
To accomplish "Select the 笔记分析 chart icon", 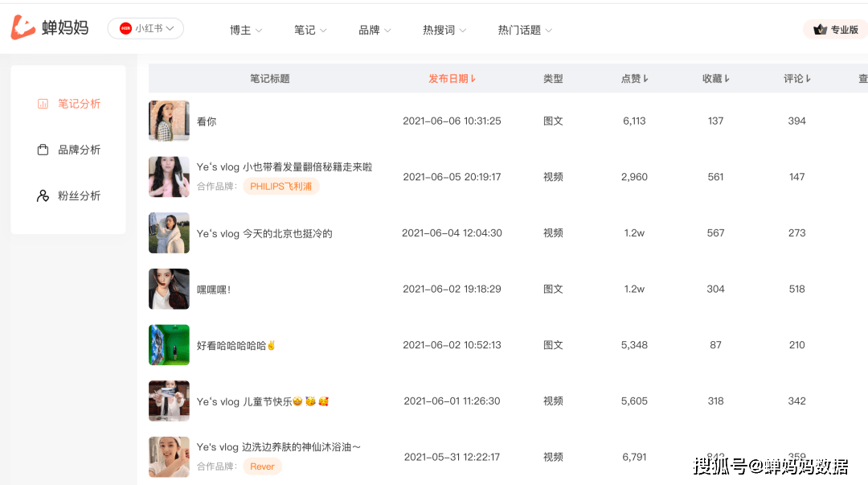I will 43,104.
